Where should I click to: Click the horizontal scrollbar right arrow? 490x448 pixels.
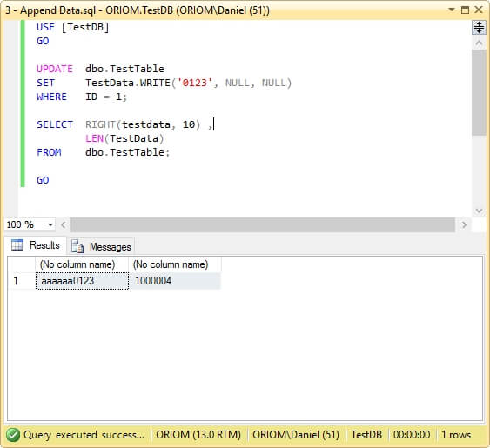click(464, 224)
